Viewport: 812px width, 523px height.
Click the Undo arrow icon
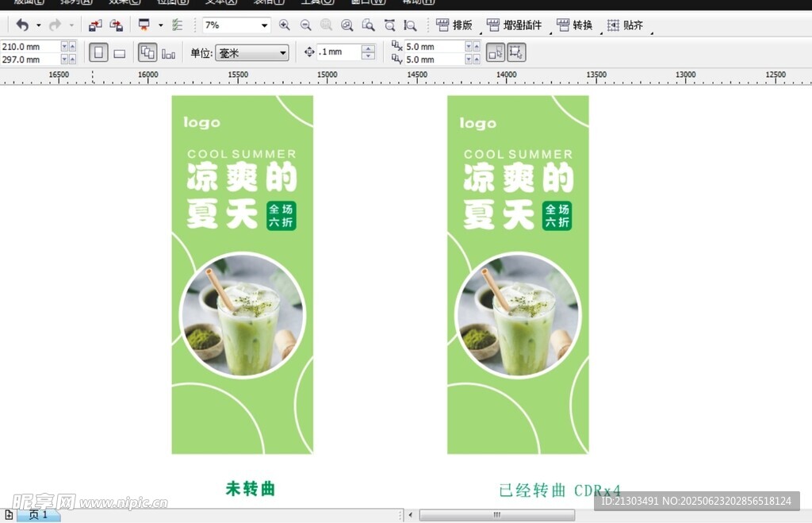coord(22,25)
